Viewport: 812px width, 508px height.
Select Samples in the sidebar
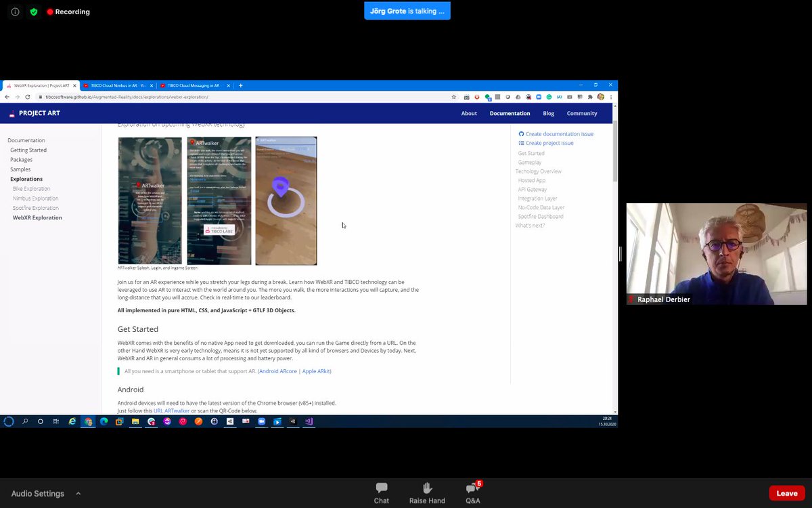[20, 169]
